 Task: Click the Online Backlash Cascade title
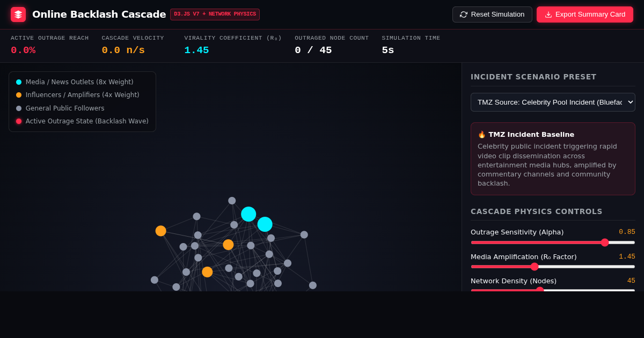[99, 14]
